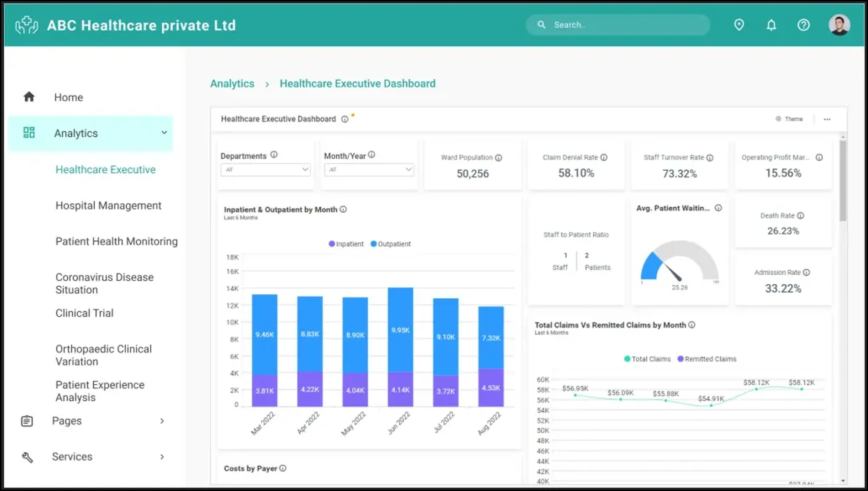868x491 pixels.
Task: Click the Staff Turnover Rate value 73.32%
Action: (x=679, y=173)
